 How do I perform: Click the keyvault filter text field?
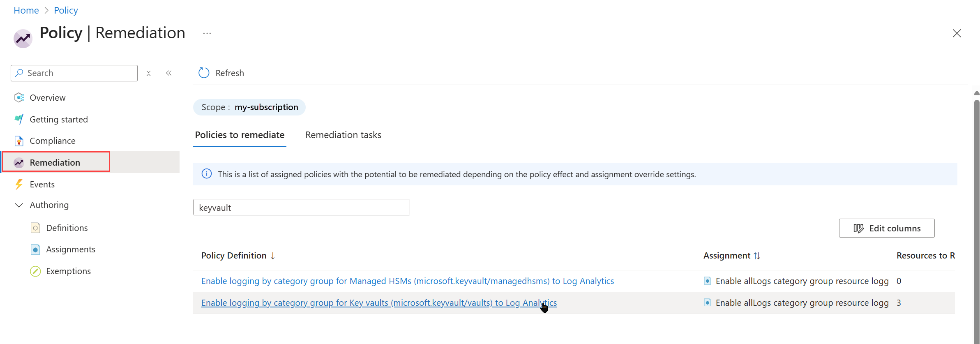click(301, 208)
